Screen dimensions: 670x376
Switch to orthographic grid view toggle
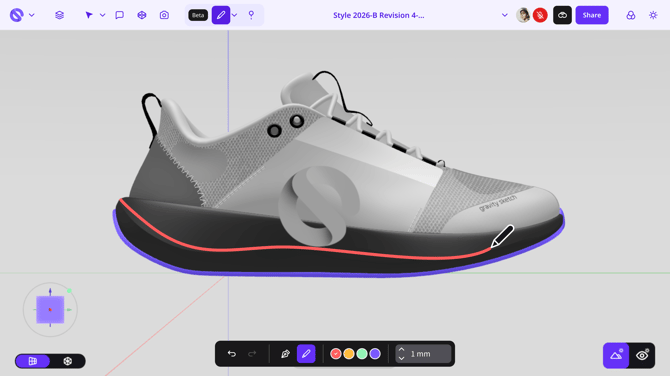[33, 361]
